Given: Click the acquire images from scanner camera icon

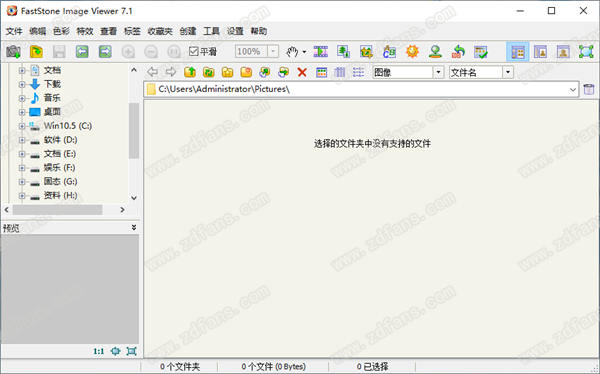Looking at the screenshot, I should point(13,51).
